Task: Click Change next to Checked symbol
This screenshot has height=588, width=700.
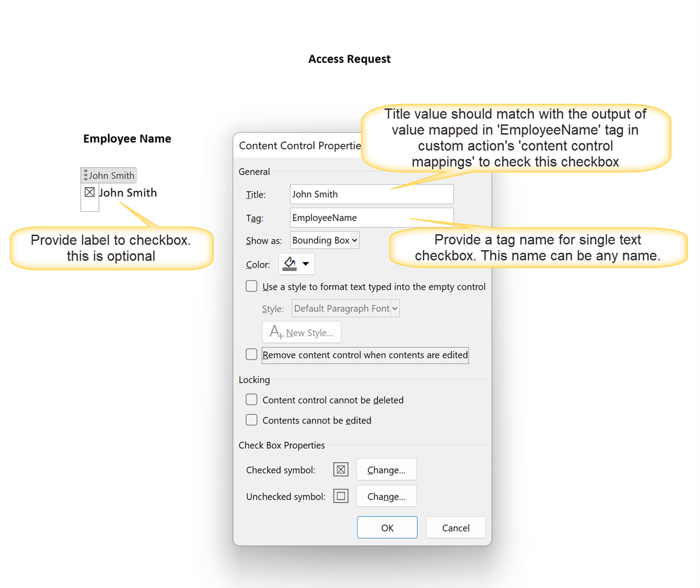Action: [386, 469]
